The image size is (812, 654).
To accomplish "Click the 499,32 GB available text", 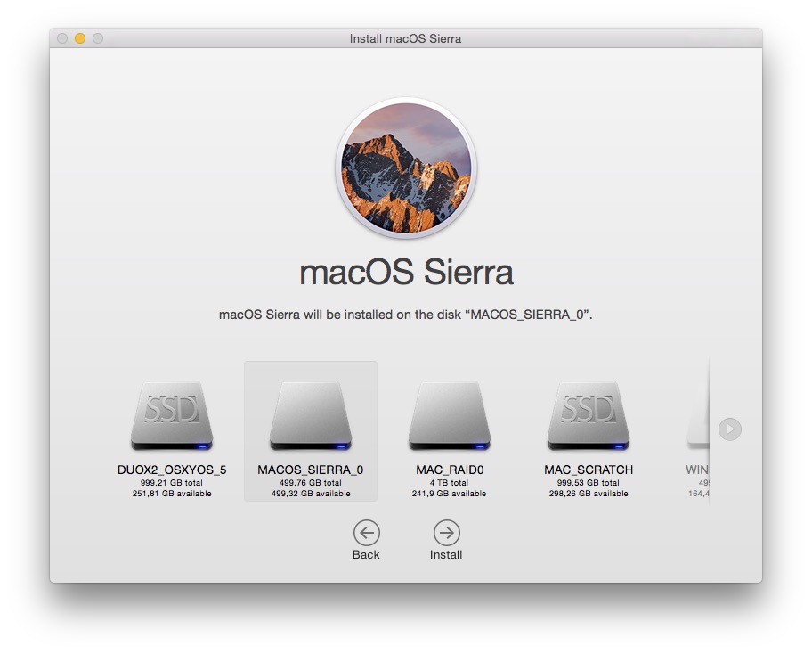I will tap(311, 494).
